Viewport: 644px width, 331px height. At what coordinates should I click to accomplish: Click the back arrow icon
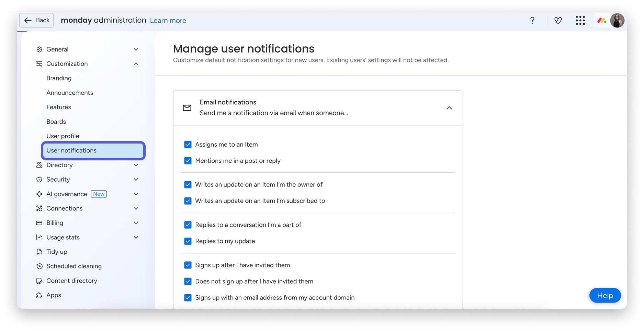(x=28, y=20)
